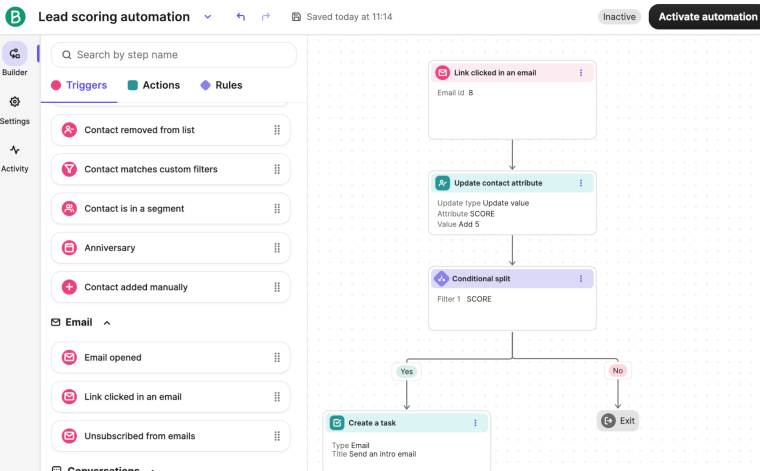Open options menu on Create a task step

[475, 423]
